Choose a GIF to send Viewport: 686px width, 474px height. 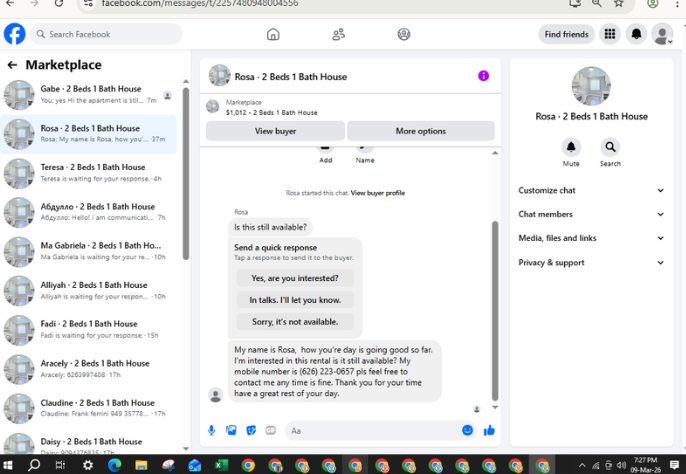coord(270,430)
